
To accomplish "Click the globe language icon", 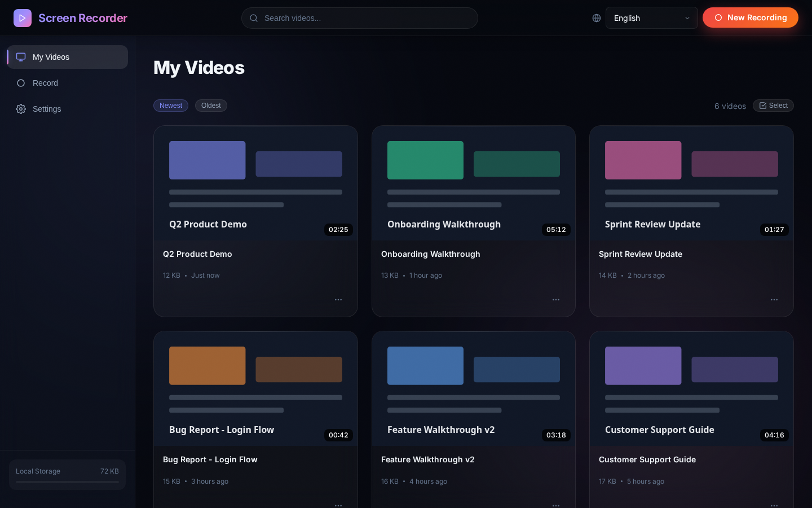I will (x=597, y=18).
